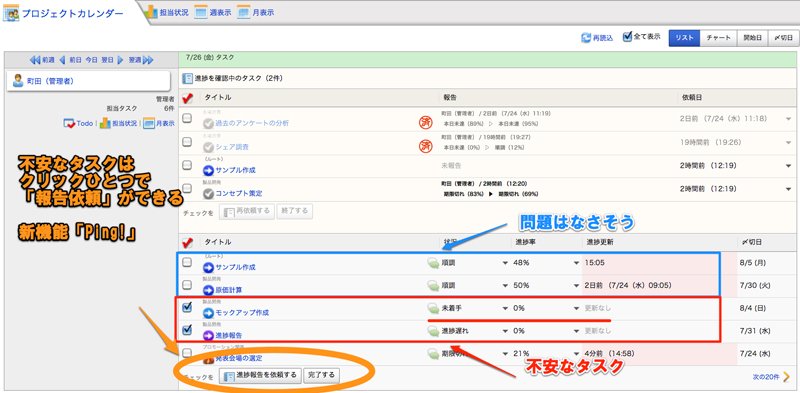
Task: Open 月表示 in the top tab bar
Action: 256,12
